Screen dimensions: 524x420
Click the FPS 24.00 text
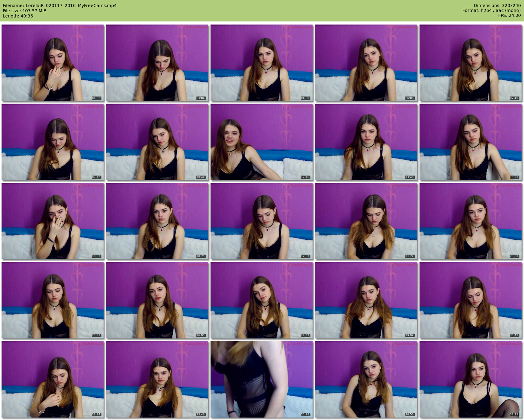coord(509,15)
